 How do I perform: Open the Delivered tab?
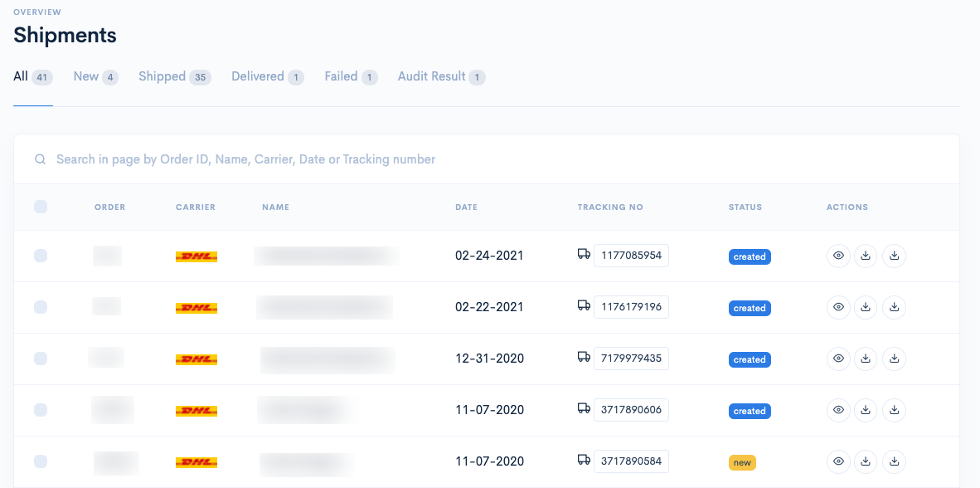(x=268, y=77)
